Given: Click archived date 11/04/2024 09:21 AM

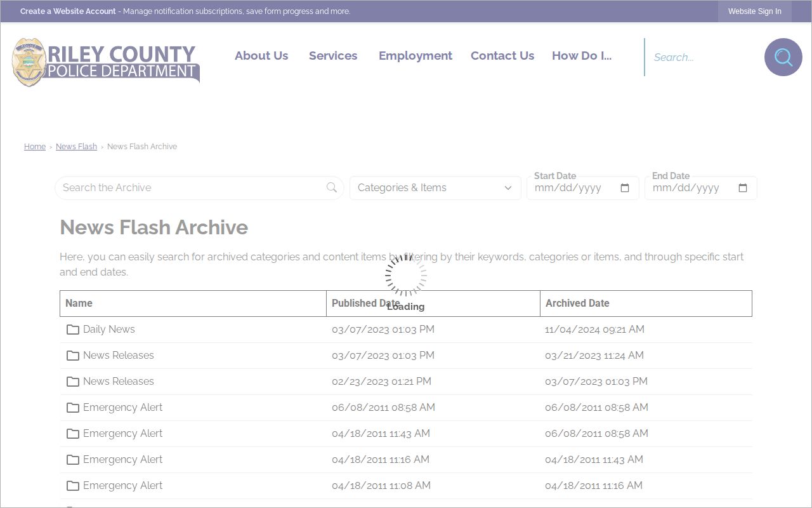Looking at the screenshot, I should pyautogui.click(x=594, y=330).
